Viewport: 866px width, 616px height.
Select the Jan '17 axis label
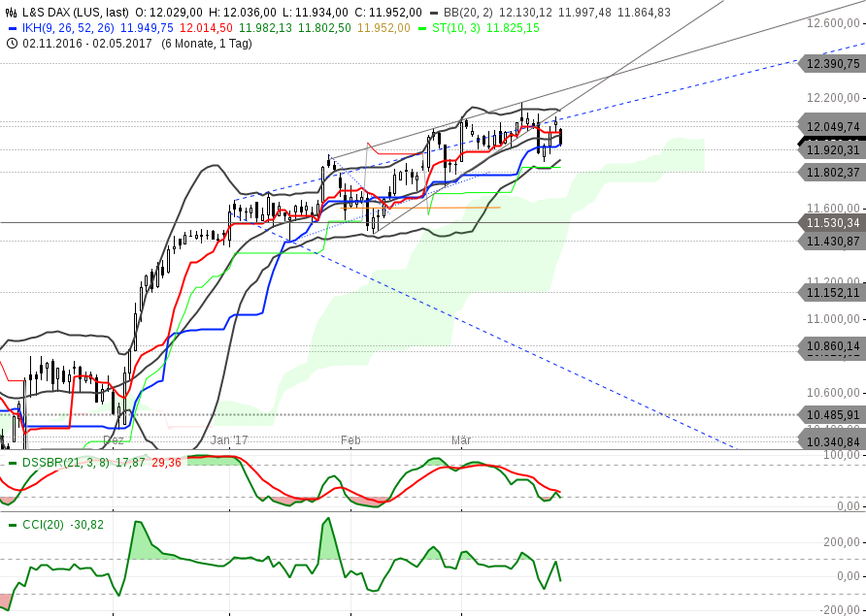coord(227,439)
